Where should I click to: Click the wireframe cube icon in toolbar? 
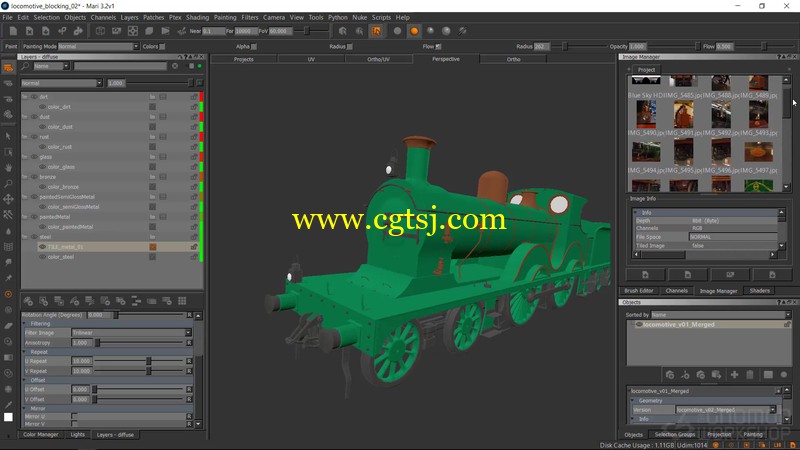[101, 31]
